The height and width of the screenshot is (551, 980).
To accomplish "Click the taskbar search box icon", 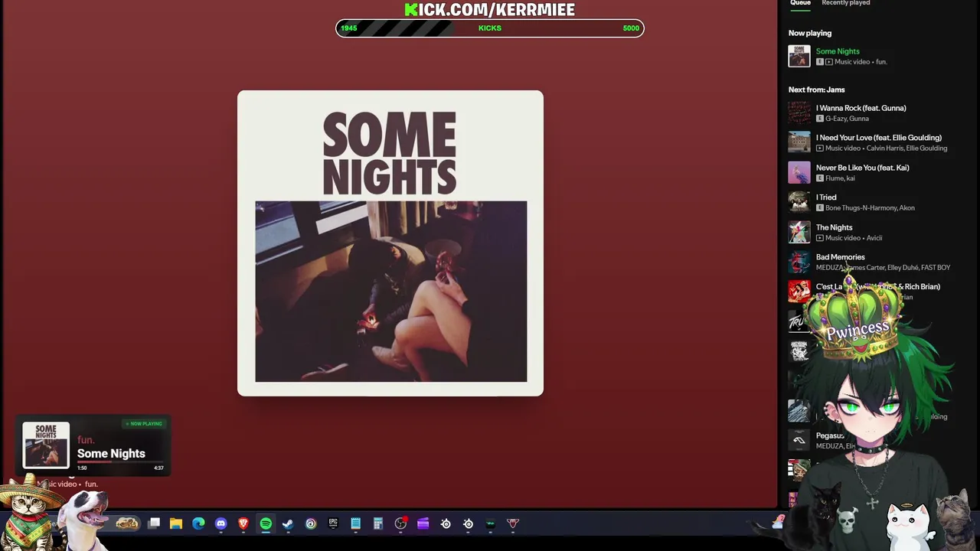I will pyautogui.click(x=127, y=523).
